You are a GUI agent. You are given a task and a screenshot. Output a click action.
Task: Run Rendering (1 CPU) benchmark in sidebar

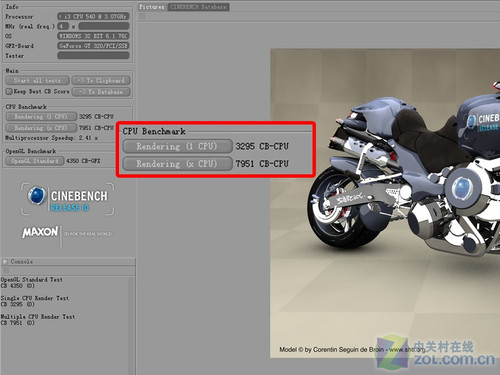[x=41, y=117]
